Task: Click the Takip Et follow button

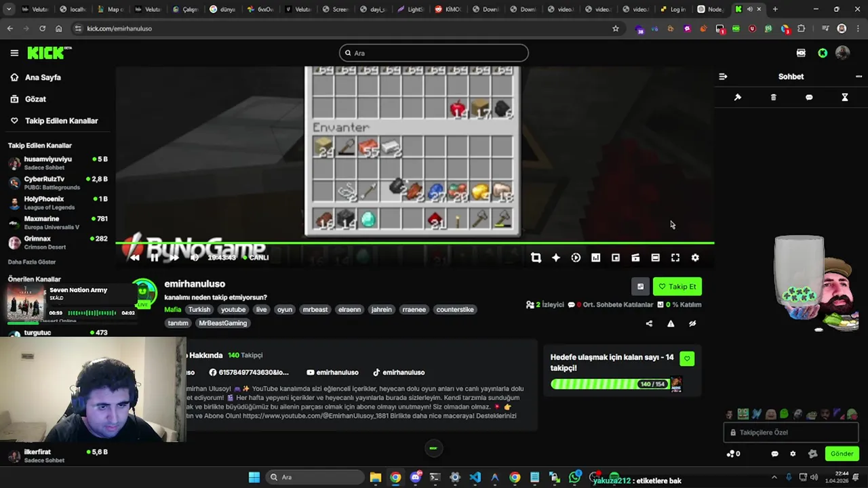Action: point(677,287)
